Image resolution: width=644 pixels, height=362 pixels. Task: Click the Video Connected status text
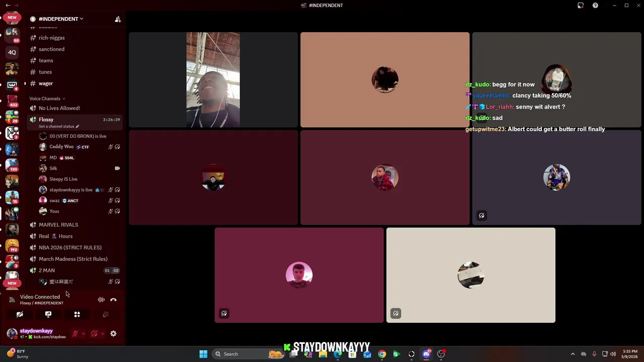coord(40,297)
